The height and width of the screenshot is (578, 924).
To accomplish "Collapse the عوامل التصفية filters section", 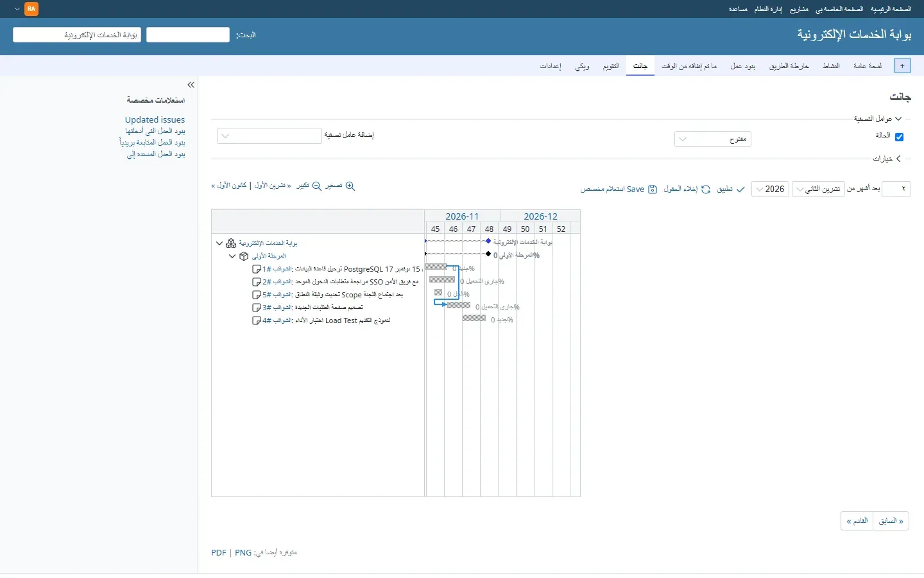I will pyautogui.click(x=878, y=119).
